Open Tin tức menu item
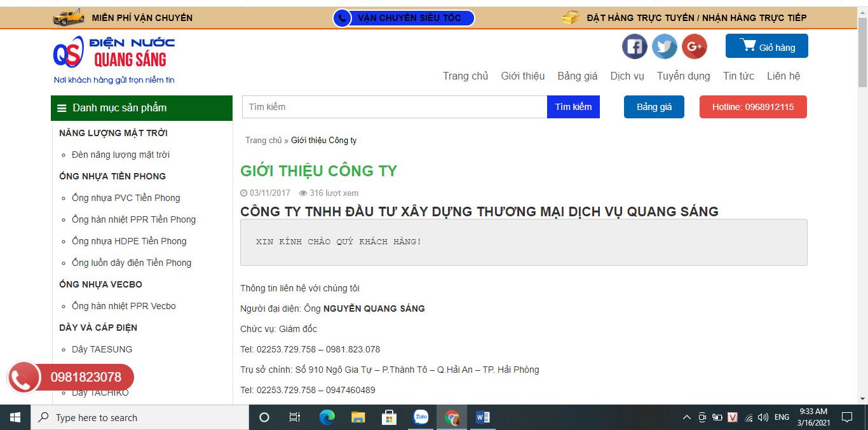Viewport: 868px width, 430px height. point(738,76)
